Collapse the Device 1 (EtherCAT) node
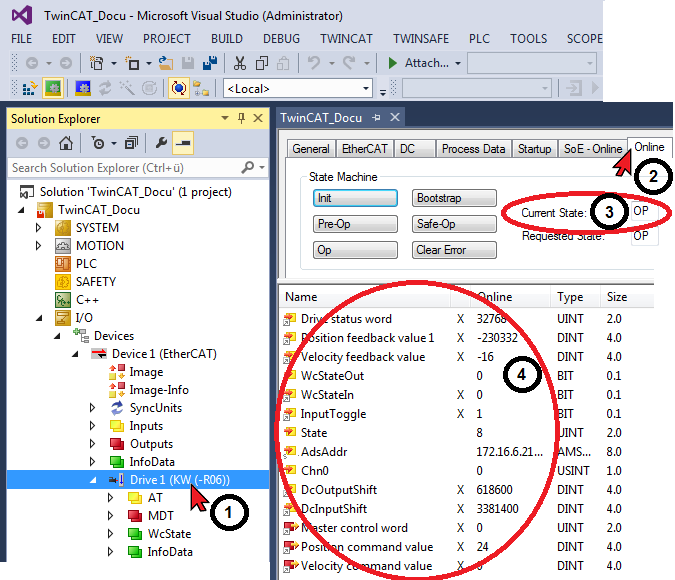This screenshot has height=580, width=675. pos(75,354)
